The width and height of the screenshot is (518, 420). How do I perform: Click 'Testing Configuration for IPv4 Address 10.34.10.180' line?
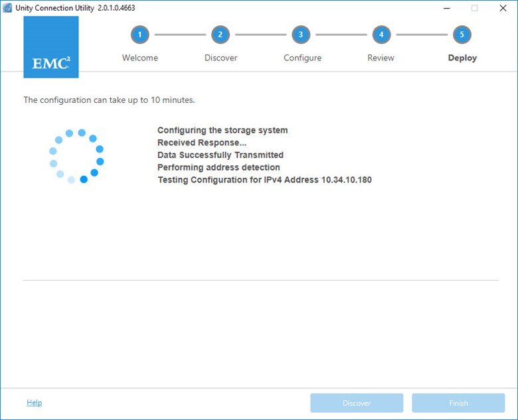(x=264, y=180)
